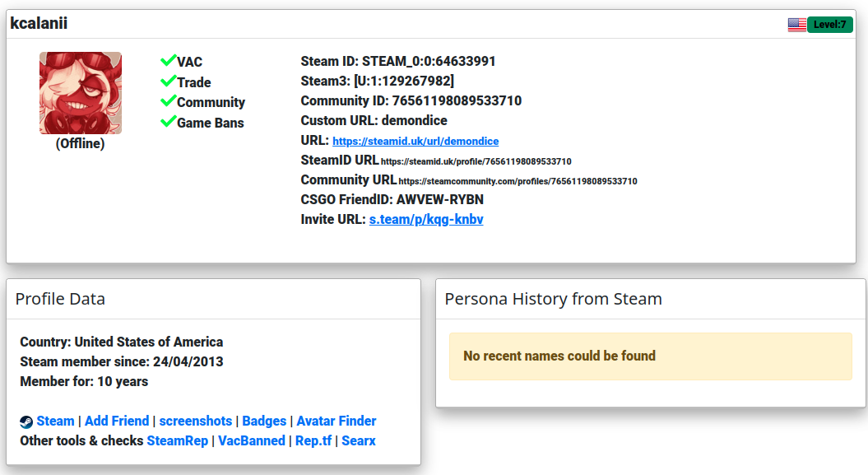The image size is (868, 475).
Task: Open the Avatar Finder link
Action: 336,421
